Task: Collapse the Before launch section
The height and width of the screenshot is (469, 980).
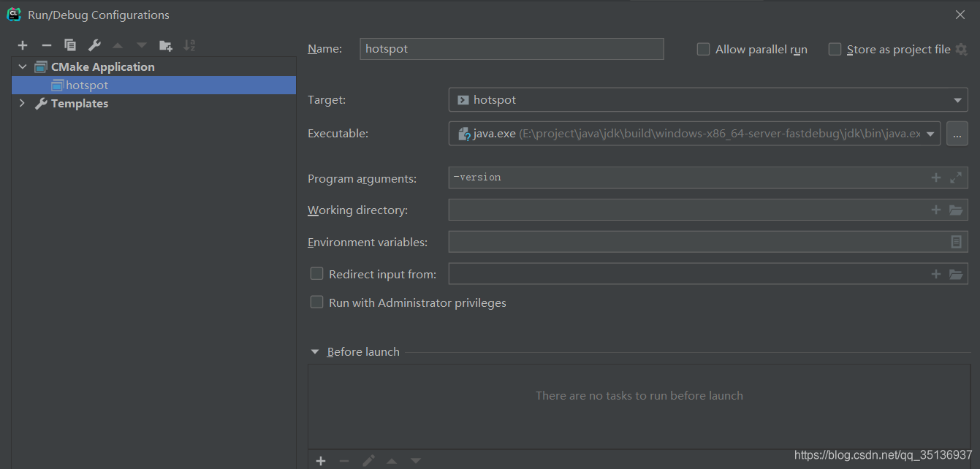Action: (x=315, y=352)
